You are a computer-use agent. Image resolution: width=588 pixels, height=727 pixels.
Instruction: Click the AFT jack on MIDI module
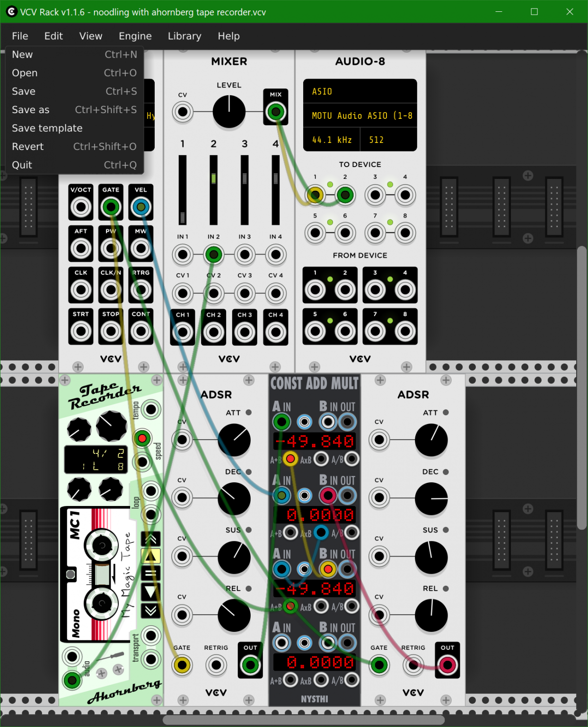(x=81, y=248)
